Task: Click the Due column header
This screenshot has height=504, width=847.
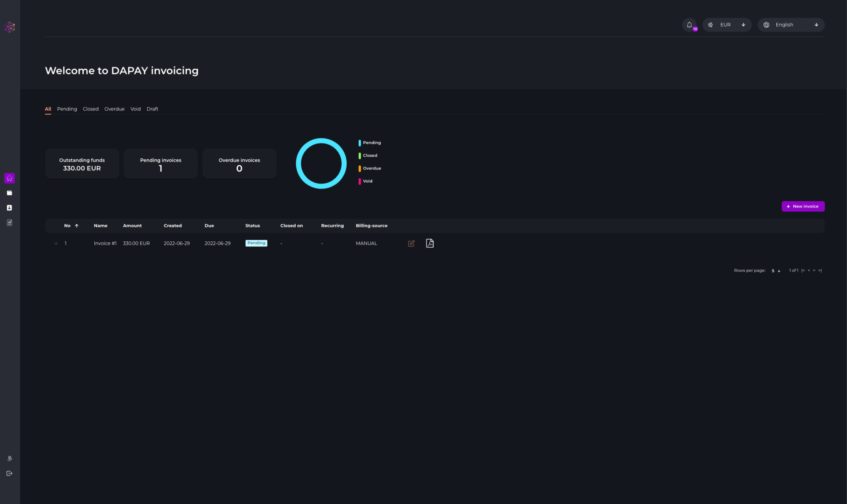Action: click(209, 226)
